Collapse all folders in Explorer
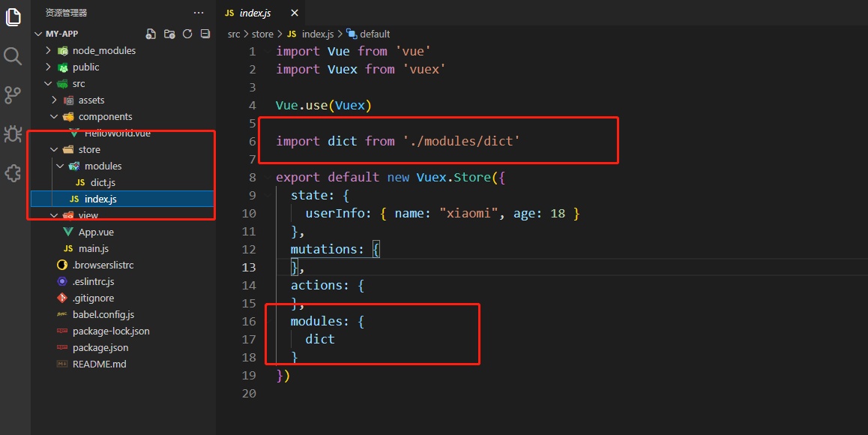 (x=205, y=33)
